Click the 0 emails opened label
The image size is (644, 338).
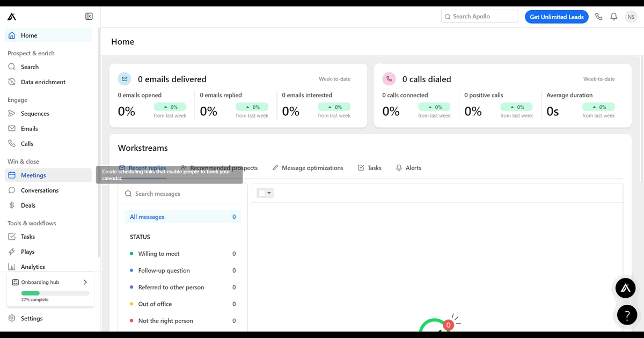pyautogui.click(x=140, y=95)
